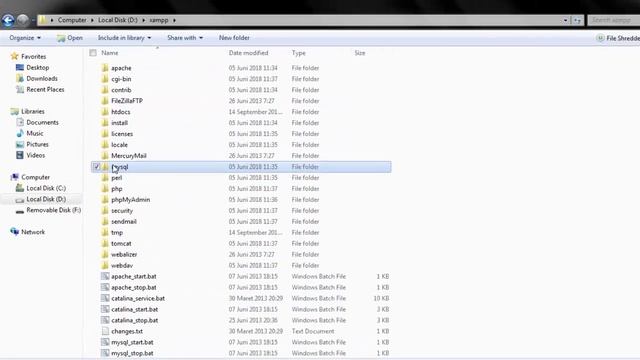Click the Forward navigation arrow button

coord(23,20)
